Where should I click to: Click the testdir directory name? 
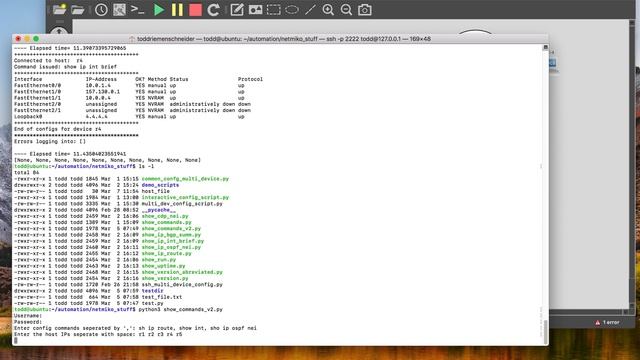click(153, 291)
